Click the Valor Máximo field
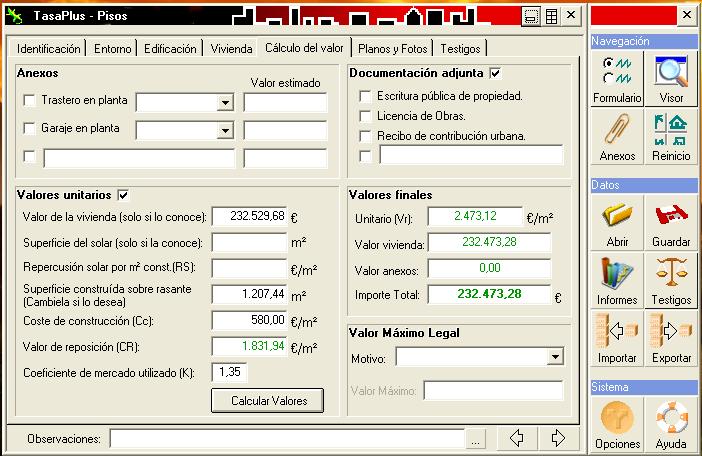This screenshot has height=456, width=702. pos(493,391)
